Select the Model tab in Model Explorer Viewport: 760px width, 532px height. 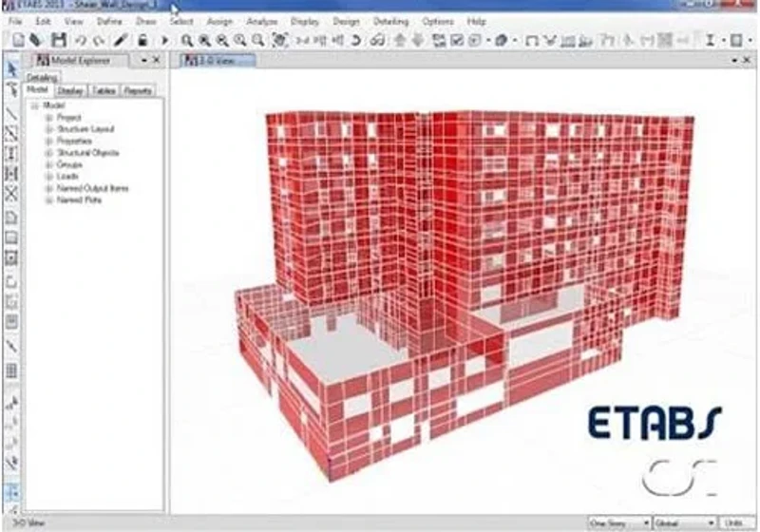(37, 89)
